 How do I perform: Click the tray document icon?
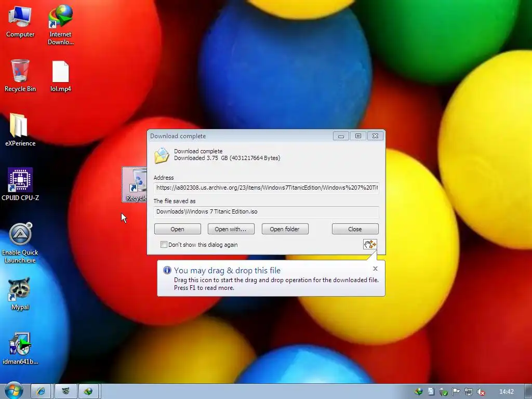click(431, 392)
